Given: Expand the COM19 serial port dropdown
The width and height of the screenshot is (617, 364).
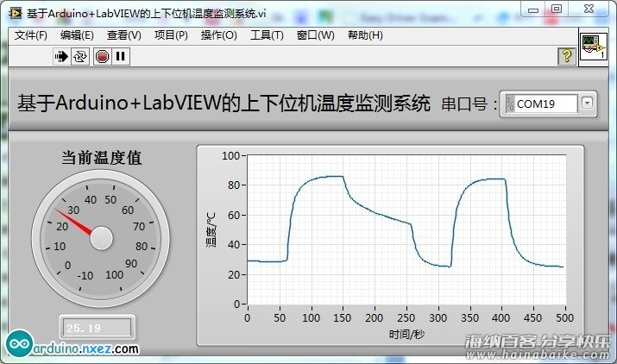Looking at the screenshot, I should pos(588,104).
